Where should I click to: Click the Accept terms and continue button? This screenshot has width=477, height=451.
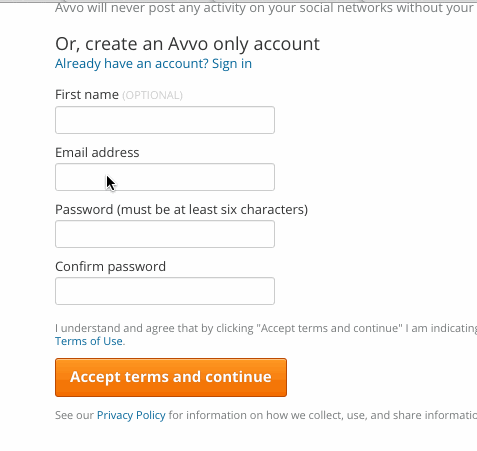tap(171, 377)
